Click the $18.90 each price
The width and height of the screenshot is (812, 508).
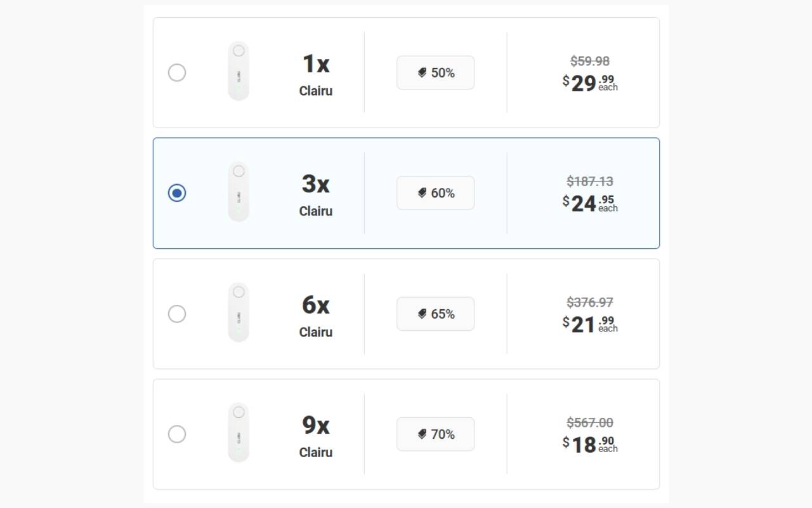pyautogui.click(x=590, y=444)
